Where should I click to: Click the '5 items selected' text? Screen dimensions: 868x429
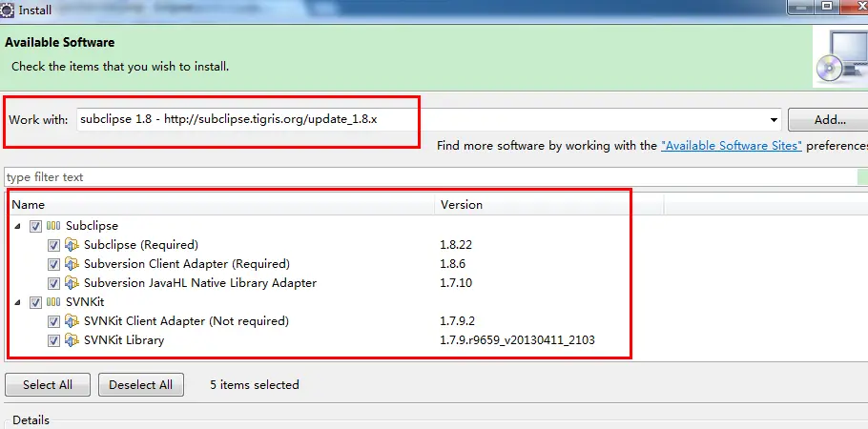[254, 385]
